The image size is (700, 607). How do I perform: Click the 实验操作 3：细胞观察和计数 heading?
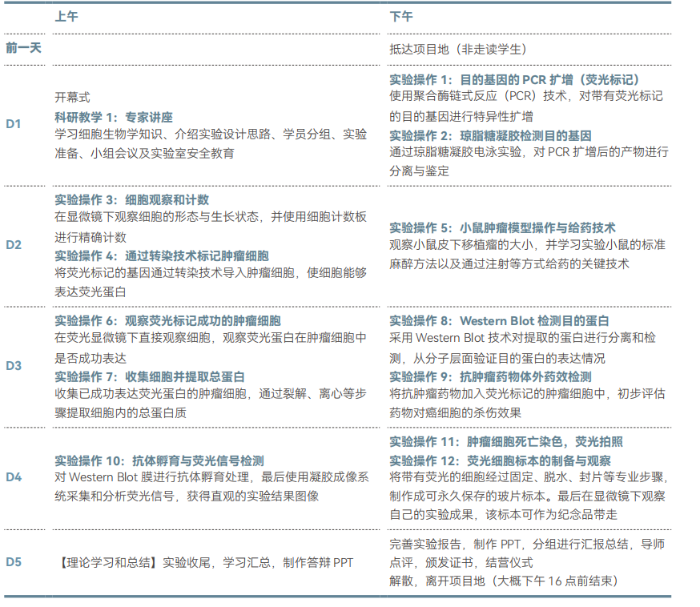(x=131, y=200)
